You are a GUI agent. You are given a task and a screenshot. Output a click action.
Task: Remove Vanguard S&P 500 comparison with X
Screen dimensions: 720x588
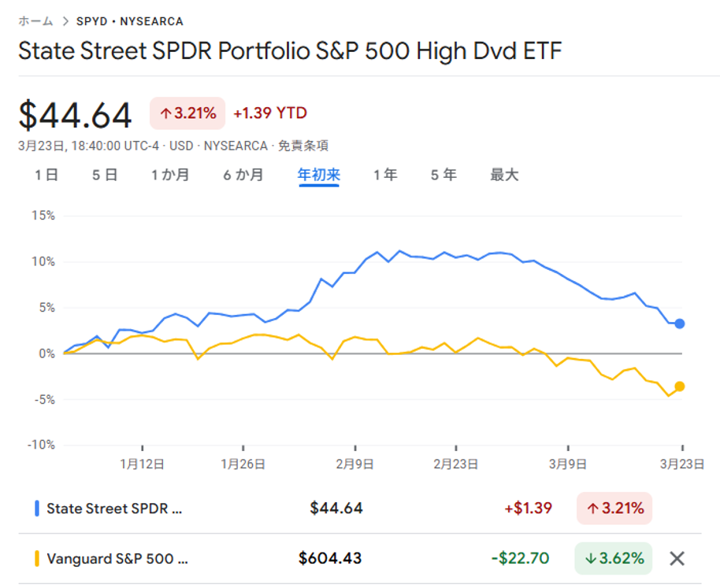pos(677,559)
